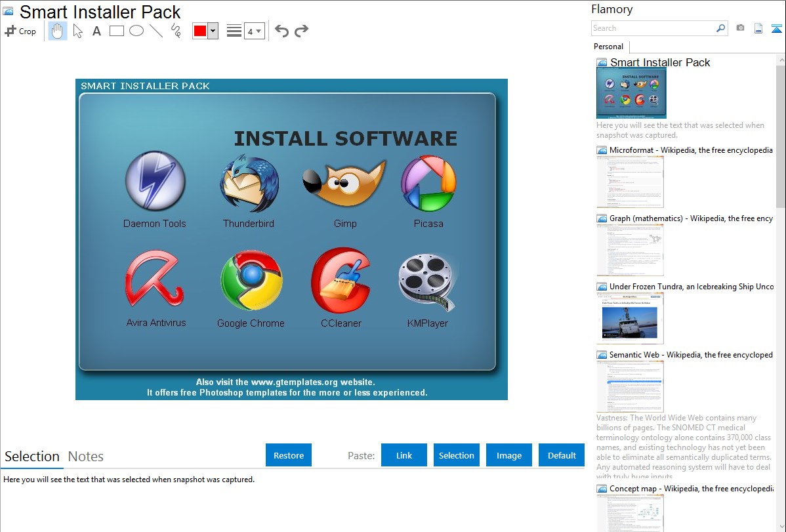This screenshot has height=532, width=786.
Task: Click the search magnifier icon
Action: 721,28
